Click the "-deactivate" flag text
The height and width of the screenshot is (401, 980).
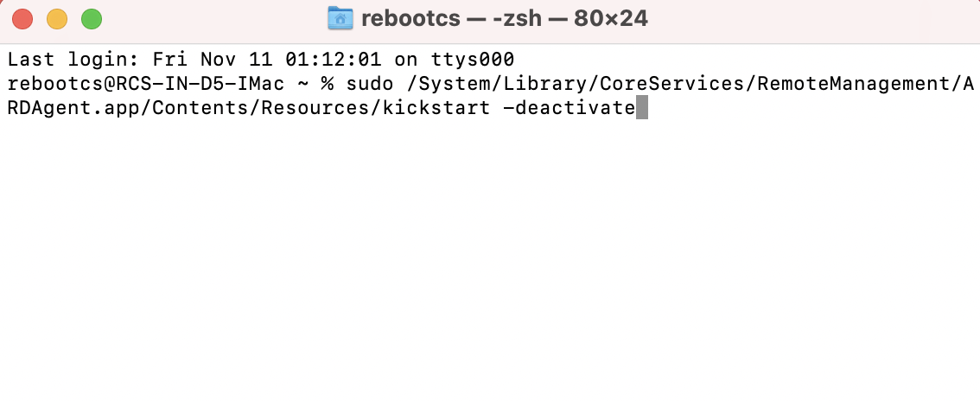[x=569, y=108]
